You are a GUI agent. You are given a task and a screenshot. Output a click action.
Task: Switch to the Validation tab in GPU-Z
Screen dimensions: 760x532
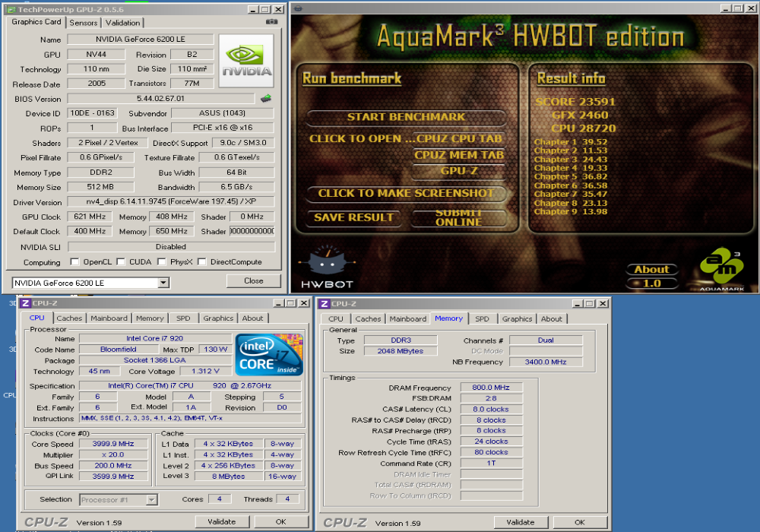122,23
